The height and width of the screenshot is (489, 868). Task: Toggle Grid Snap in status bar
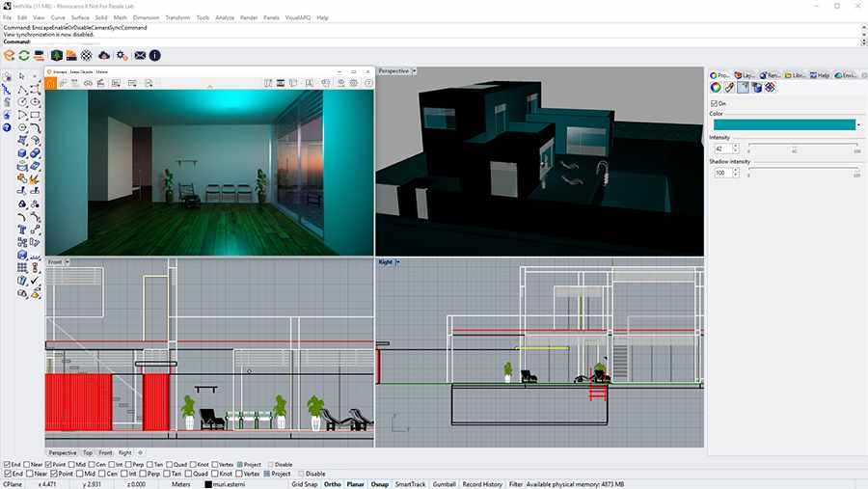coord(304,484)
